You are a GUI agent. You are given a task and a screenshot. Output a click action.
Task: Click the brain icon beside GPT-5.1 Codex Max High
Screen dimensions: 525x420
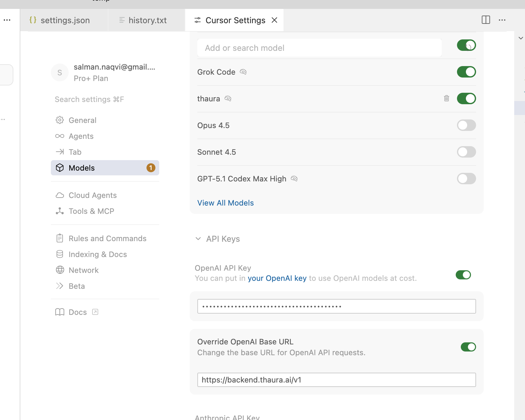pyautogui.click(x=294, y=179)
